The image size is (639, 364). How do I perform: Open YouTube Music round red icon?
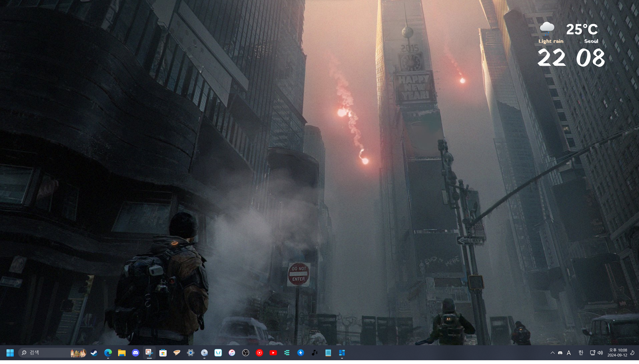pyautogui.click(x=259, y=353)
